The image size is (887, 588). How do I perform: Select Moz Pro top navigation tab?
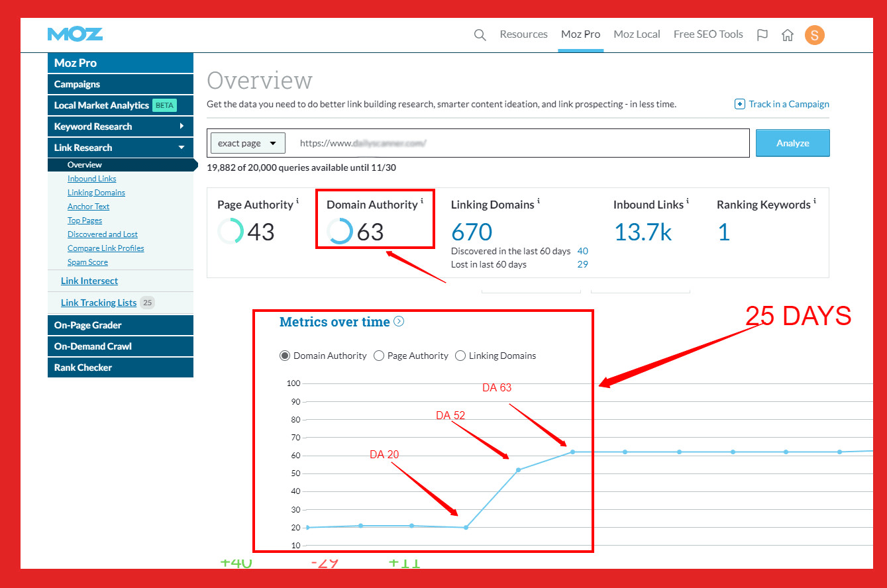point(580,34)
